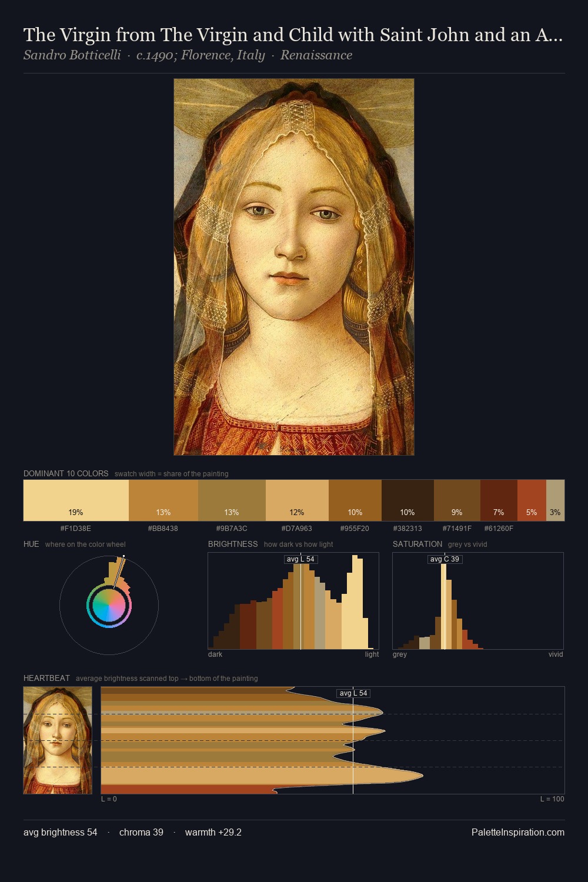Click the HUE section heading
Viewport: 588px width, 882px height.
pyautogui.click(x=31, y=544)
